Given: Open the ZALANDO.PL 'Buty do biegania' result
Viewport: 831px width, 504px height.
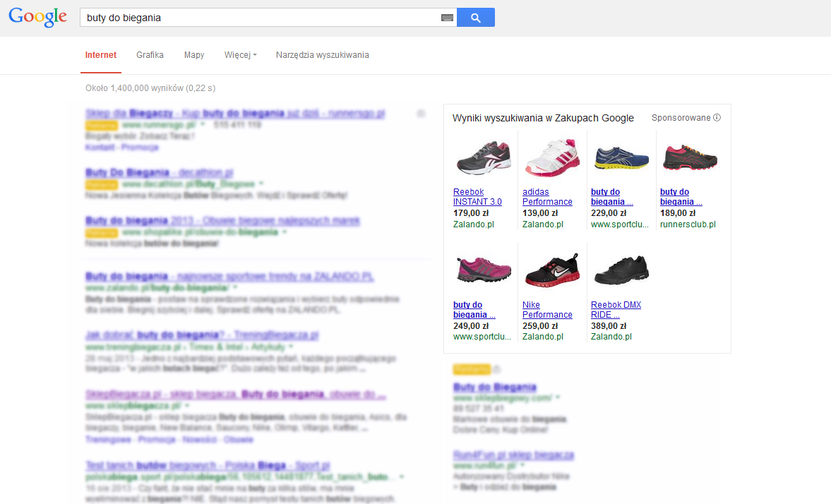Looking at the screenshot, I should (x=229, y=277).
